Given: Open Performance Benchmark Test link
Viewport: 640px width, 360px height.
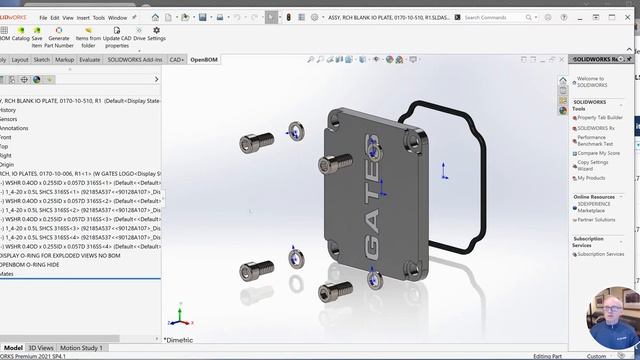Looking at the screenshot, I should [x=595, y=140].
